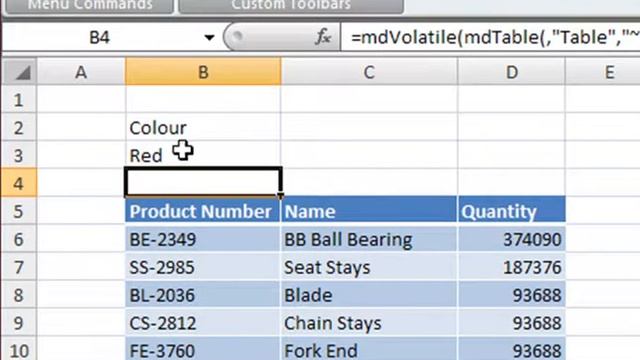
Task: Click the 'Quantity' table header
Action: click(x=511, y=211)
